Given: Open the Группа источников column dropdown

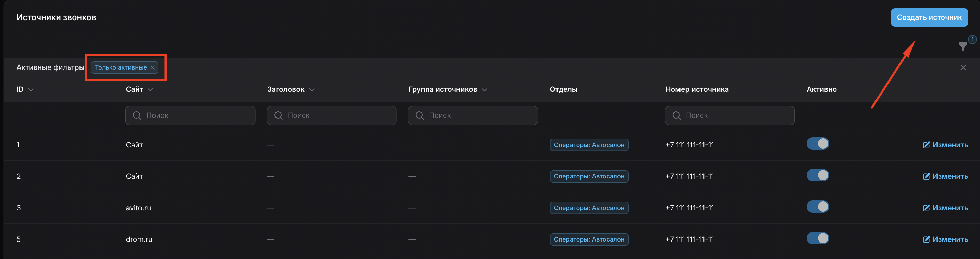Looking at the screenshot, I should point(484,90).
